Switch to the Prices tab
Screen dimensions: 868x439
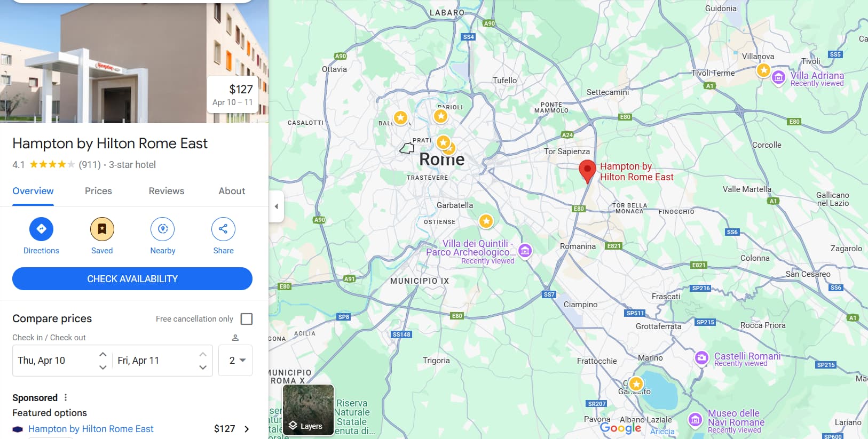click(98, 191)
